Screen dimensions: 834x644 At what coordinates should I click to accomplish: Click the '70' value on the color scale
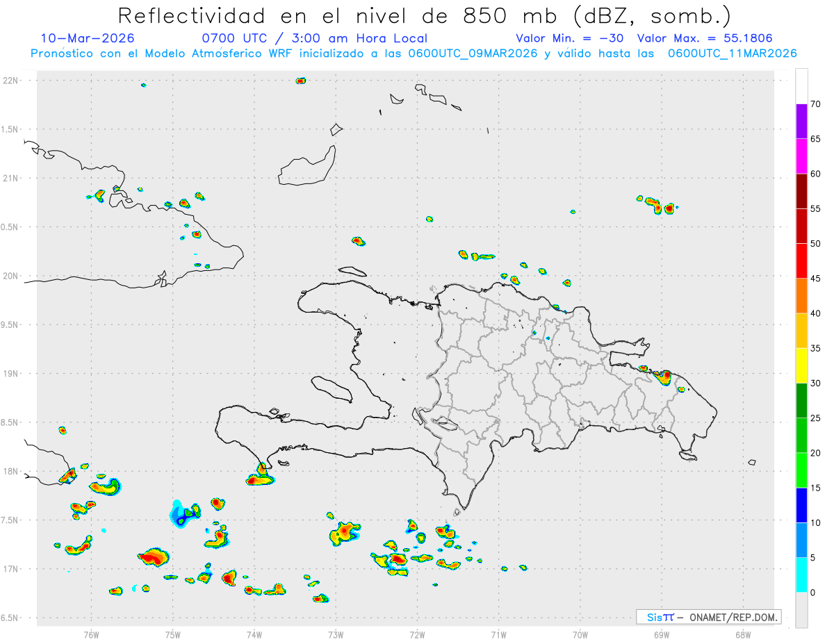[815, 104]
